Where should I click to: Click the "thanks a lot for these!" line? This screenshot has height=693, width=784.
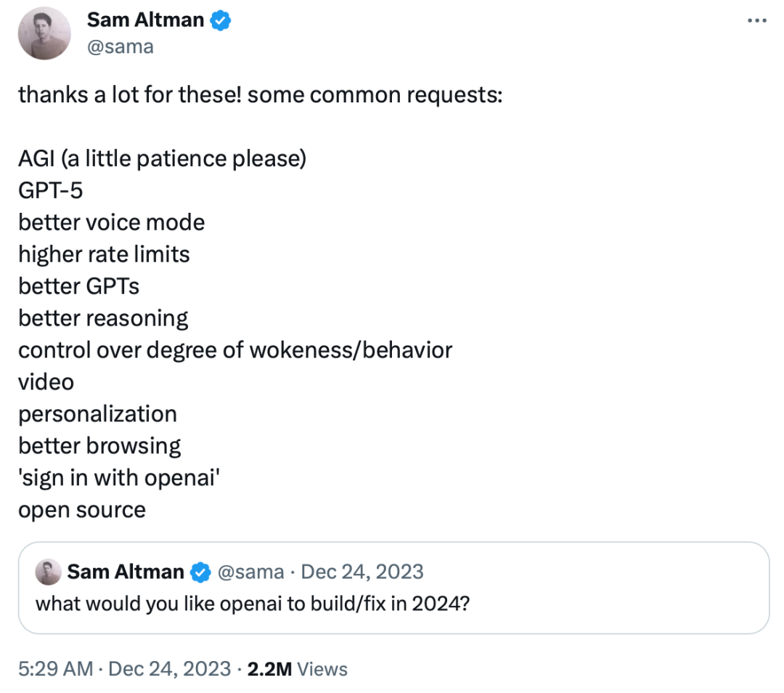point(260,94)
